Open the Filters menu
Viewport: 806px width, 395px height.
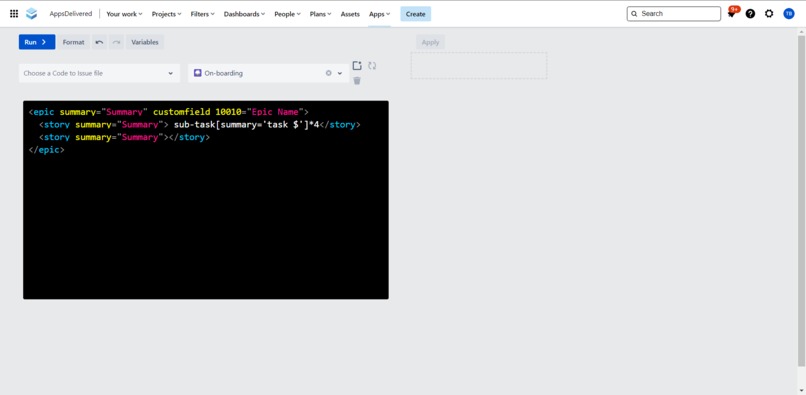[203, 14]
